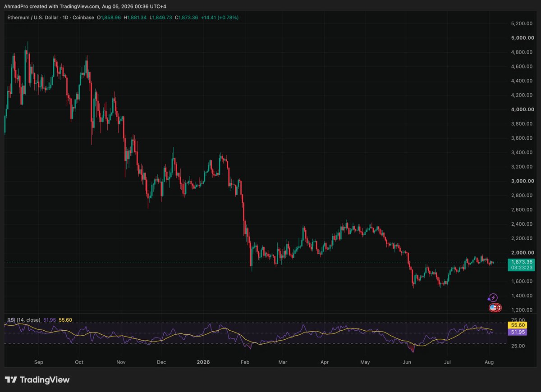Viewport: 541px width, 392px height.
Task: Click the Jun time axis label
Action: coord(407,362)
